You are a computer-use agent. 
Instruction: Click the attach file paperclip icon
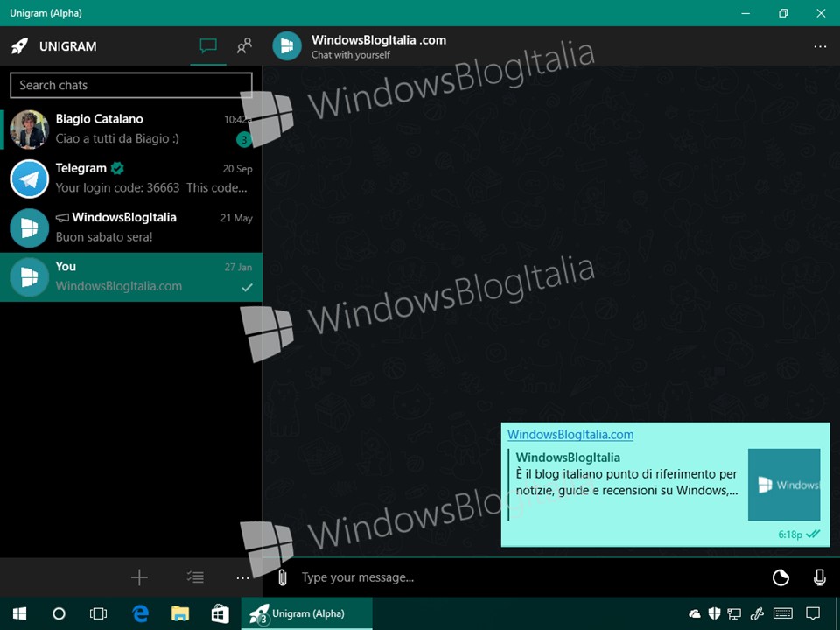283,577
